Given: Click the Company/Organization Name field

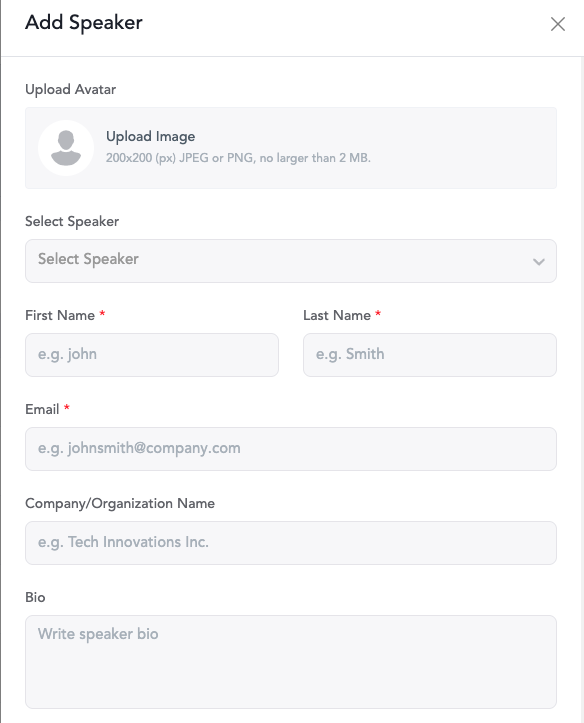Looking at the screenshot, I should click(291, 543).
